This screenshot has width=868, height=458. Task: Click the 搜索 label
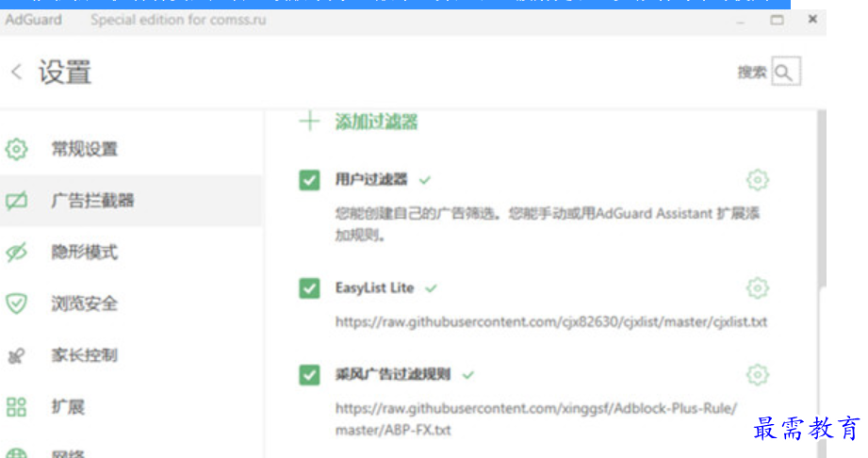752,72
